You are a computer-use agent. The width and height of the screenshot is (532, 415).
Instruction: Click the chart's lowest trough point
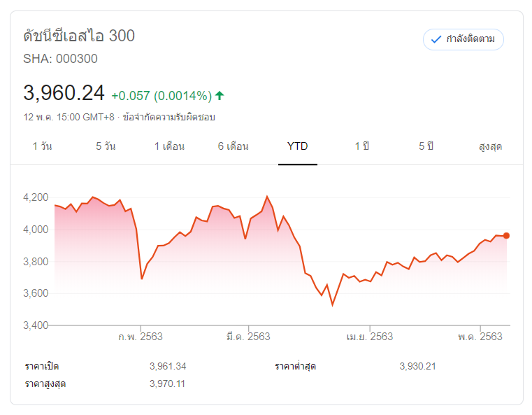tap(333, 304)
